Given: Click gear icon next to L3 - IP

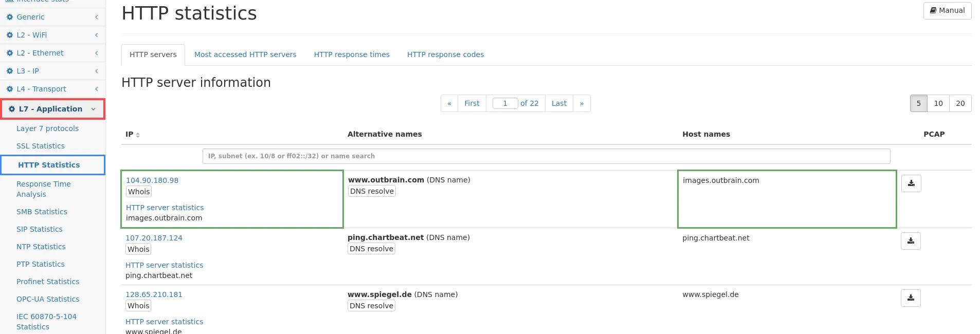Looking at the screenshot, I should point(10,71).
